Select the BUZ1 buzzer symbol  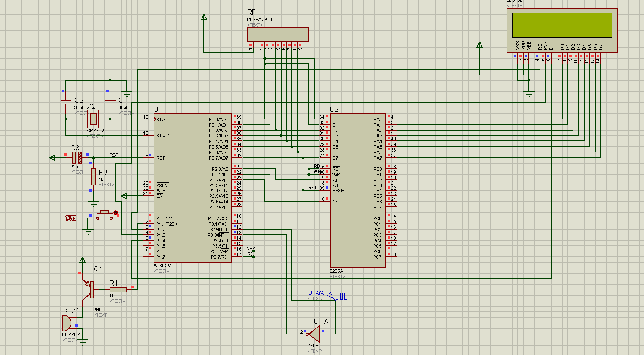(67, 323)
